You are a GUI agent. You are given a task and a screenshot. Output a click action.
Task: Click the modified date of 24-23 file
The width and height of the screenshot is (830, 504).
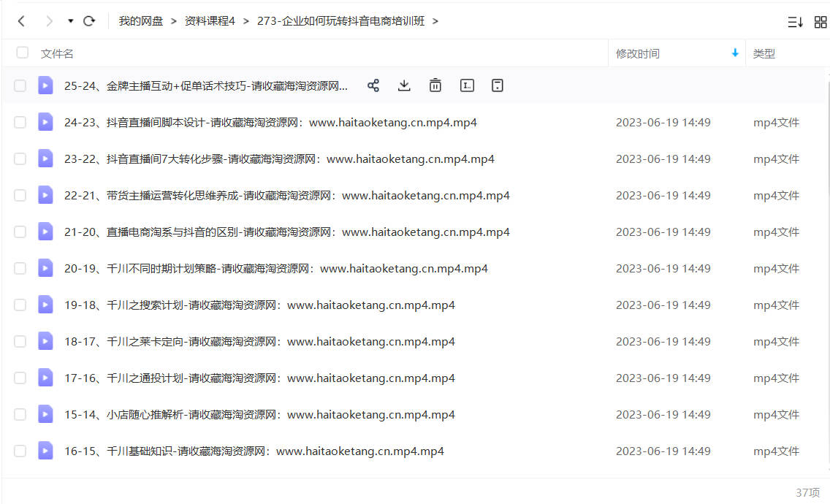tap(663, 122)
